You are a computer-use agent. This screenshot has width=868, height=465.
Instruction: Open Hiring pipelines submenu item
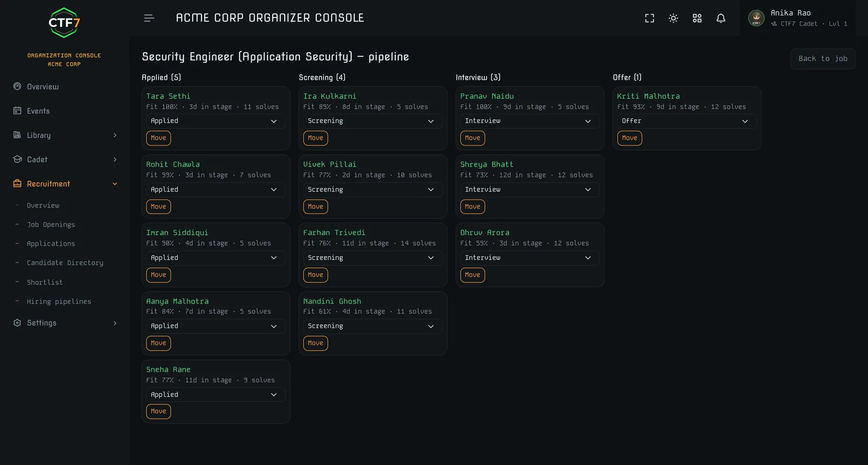pos(59,302)
